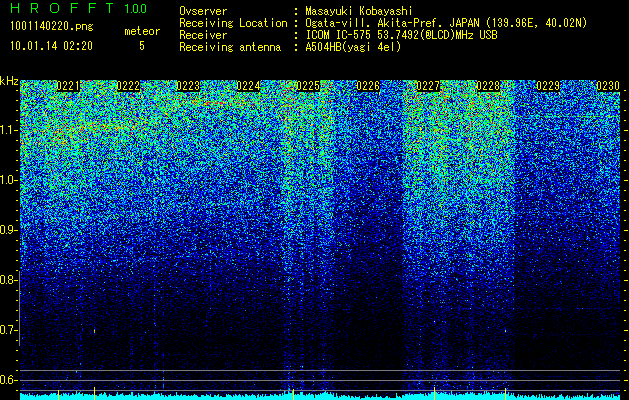Click the meteor count value 5
Viewport: 629px width, 400px height.
tap(142, 46)
